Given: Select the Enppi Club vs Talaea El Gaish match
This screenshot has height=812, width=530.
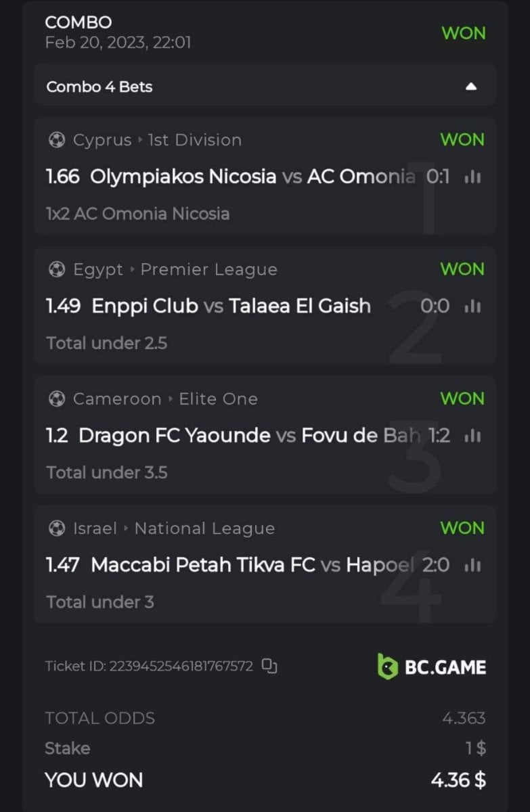Looking at the screenshot, I should [231, 307].
